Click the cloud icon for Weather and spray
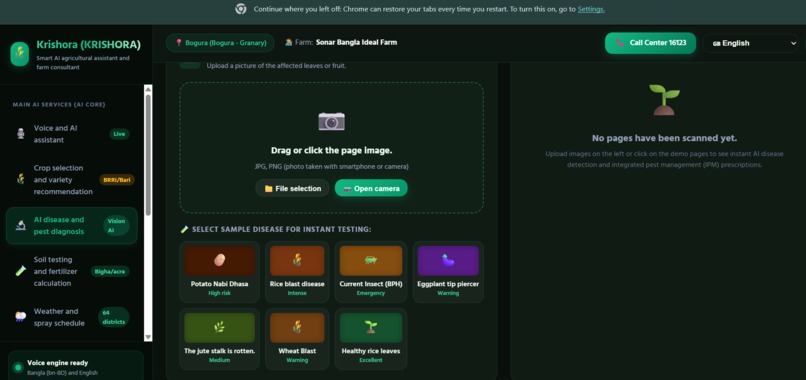This screenshot has height=380, width=806. [21, 317]
